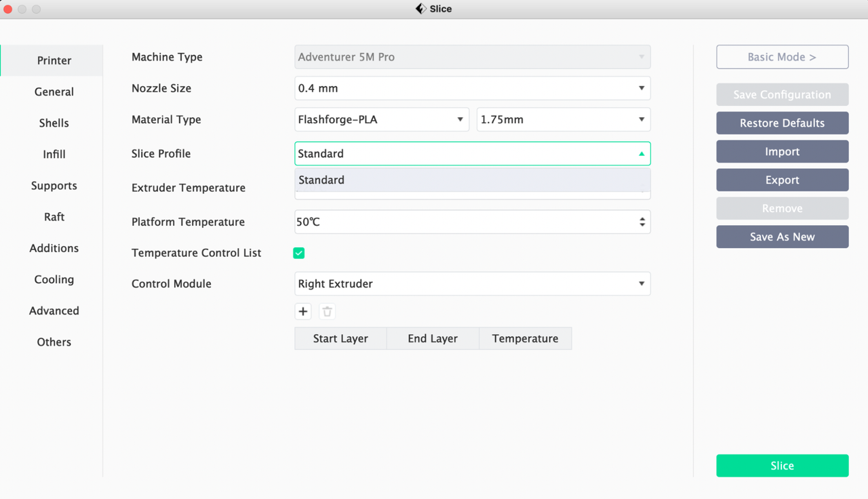Click the Temperature Control List label
Viewport: 868px width, 499px height.
click(x=196, y=253)
